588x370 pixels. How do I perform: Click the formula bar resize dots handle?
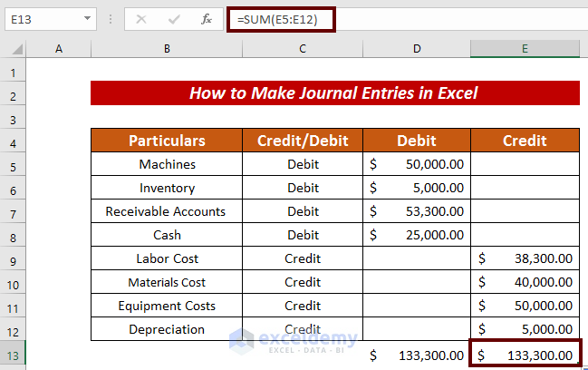tap(111, 19)
